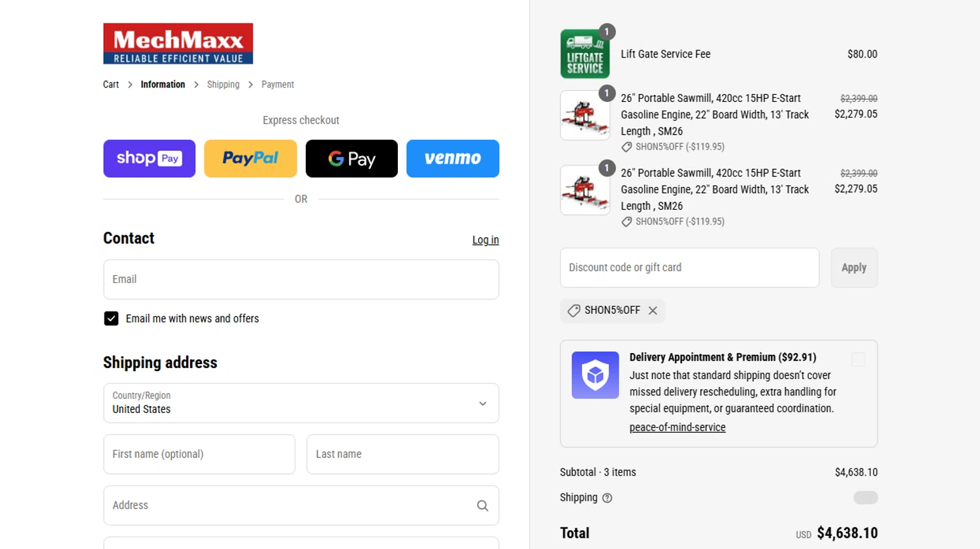Select Google Pay express checkout
Viewport: 980px width, 549px height.
tap(351, 158)
